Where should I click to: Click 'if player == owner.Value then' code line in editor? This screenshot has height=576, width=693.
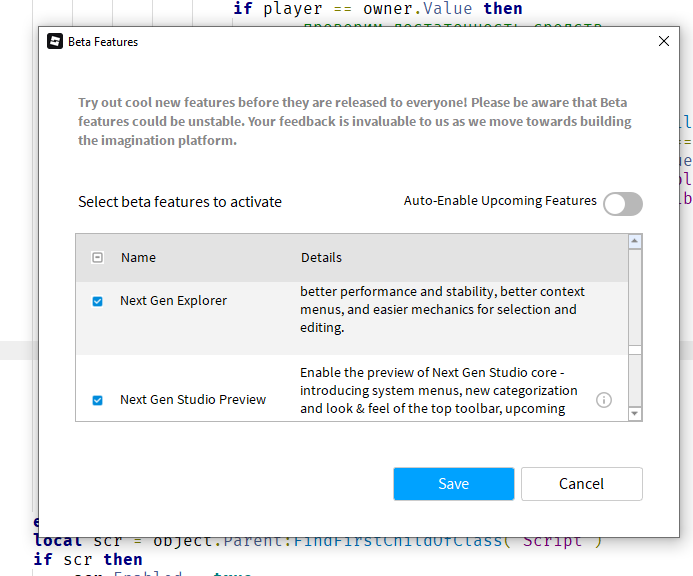point(378,9)
